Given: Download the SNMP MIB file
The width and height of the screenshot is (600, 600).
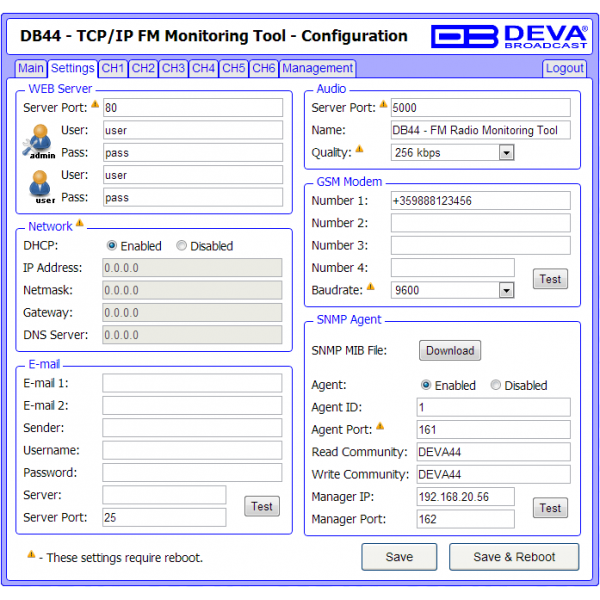Looking at the screenshot, I should pos(450,351).
